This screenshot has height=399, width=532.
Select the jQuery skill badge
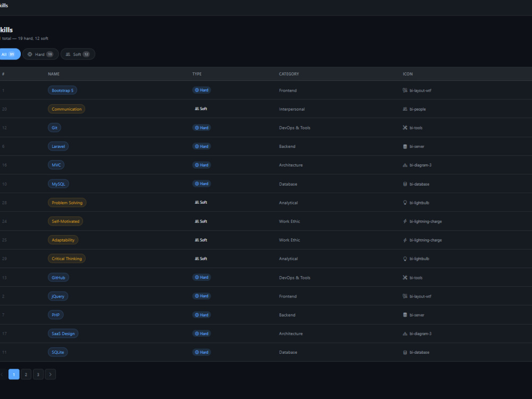[58, 296]
